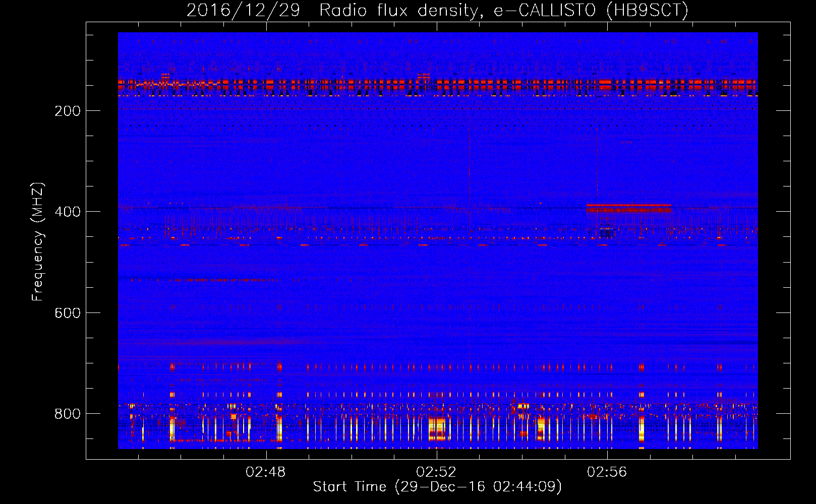Click the 200 frequency tick label
The height and width of the screenshot is (504, 816).
click(68, 111)
